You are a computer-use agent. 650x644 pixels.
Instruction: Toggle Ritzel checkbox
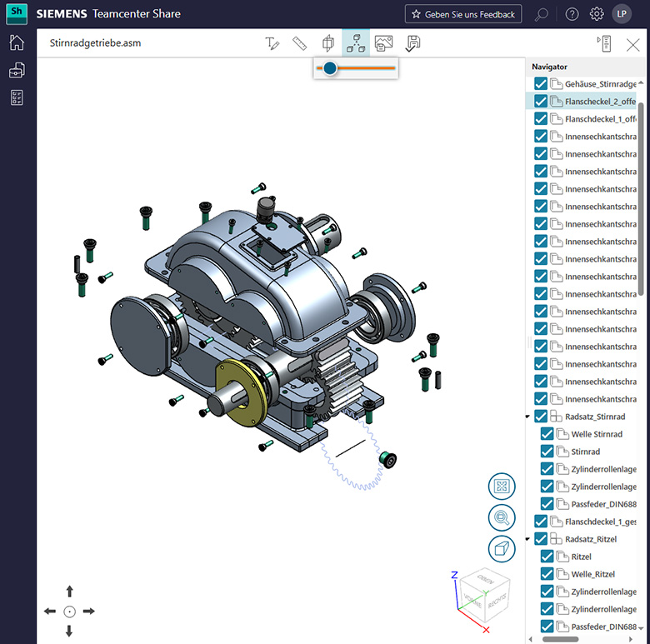click(x=547, y=557)
